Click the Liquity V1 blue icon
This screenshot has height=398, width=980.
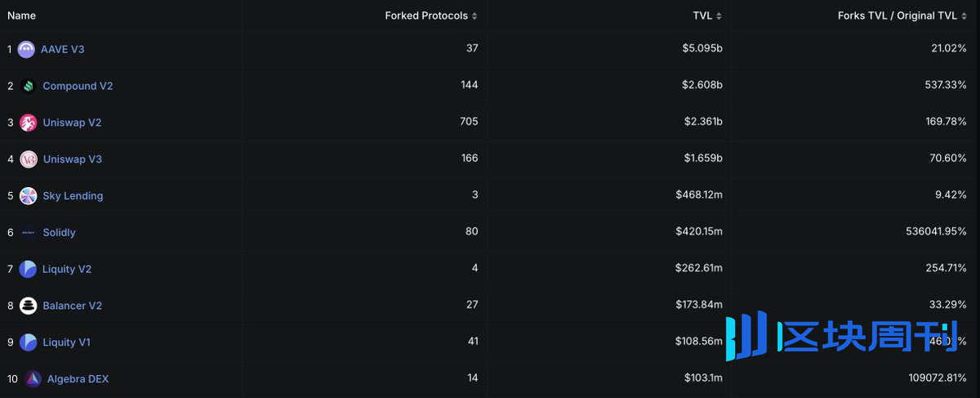(x=28, y=342)
